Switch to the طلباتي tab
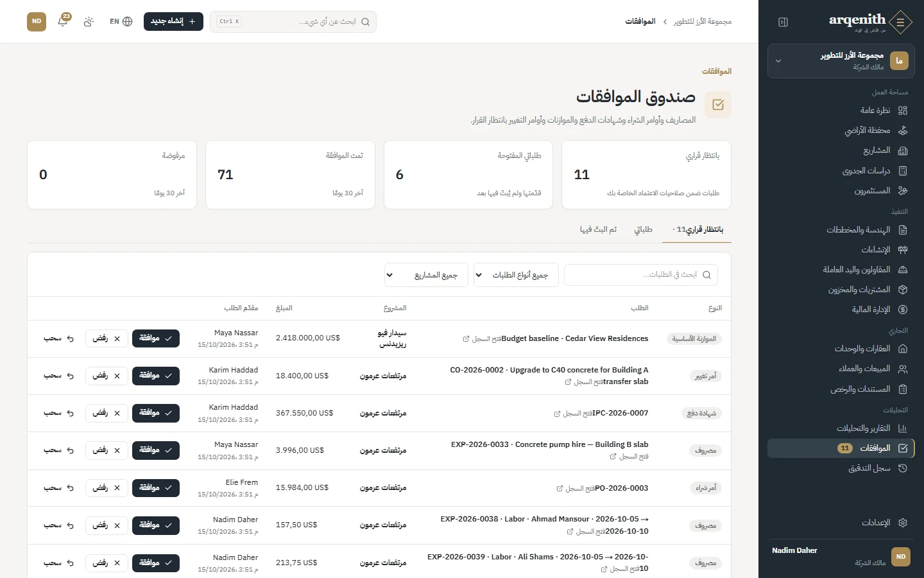This screenshot has height=578, width=924. point(644,230)
